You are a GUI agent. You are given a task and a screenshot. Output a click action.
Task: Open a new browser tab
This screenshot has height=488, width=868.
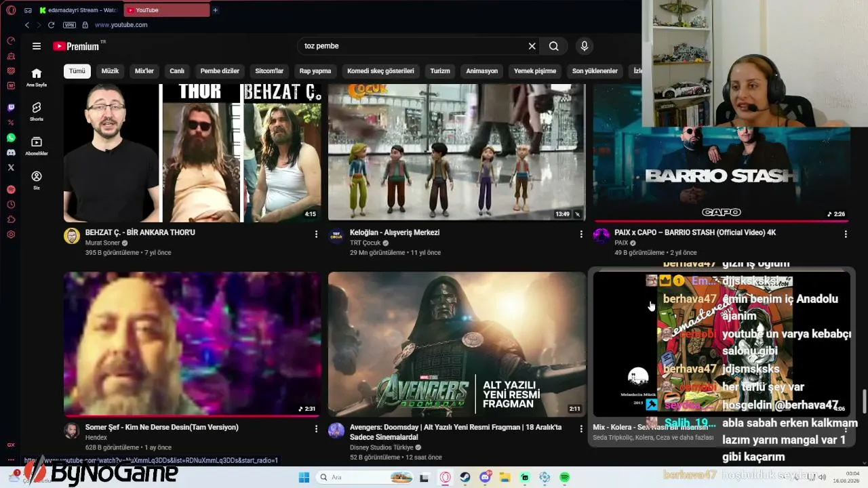point(215,10)
